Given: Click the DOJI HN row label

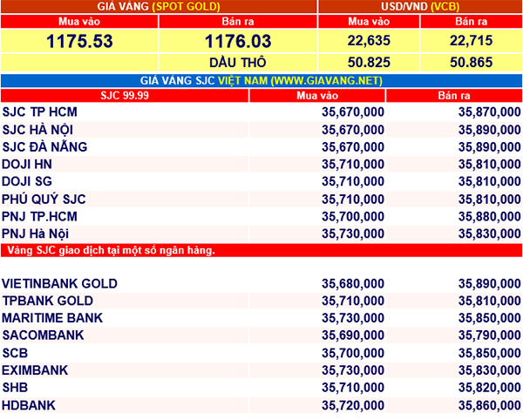Looking at the screenshot, I should [27, 164].
